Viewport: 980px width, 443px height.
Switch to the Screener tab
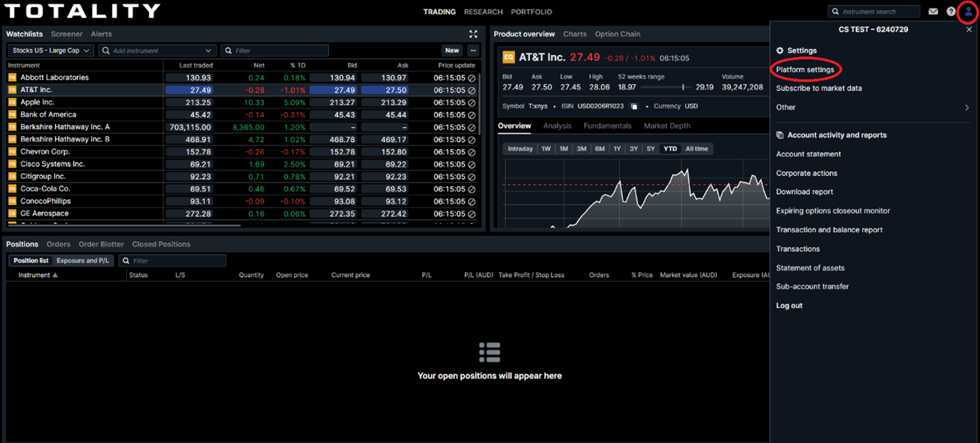coord(66,34)
